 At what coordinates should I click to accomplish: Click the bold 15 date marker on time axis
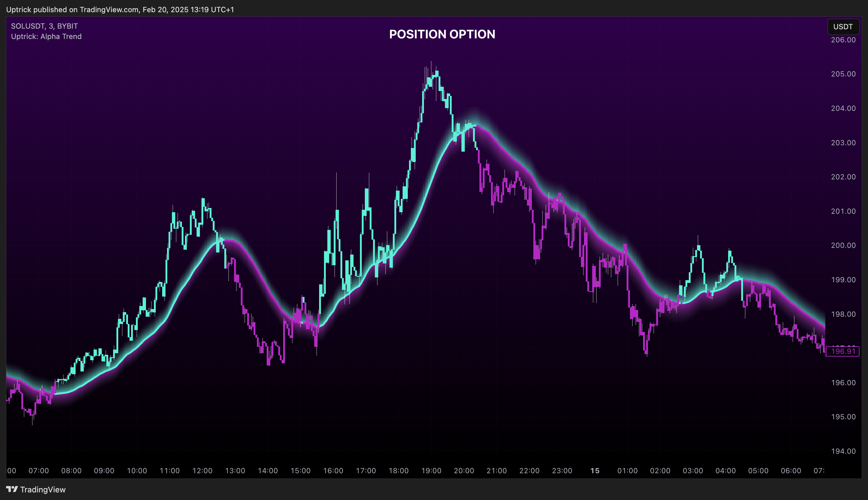[595, 470]
